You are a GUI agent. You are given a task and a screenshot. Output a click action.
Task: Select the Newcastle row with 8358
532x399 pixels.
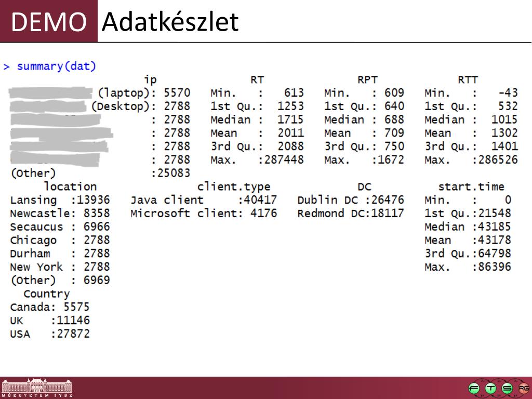(60, 213)
